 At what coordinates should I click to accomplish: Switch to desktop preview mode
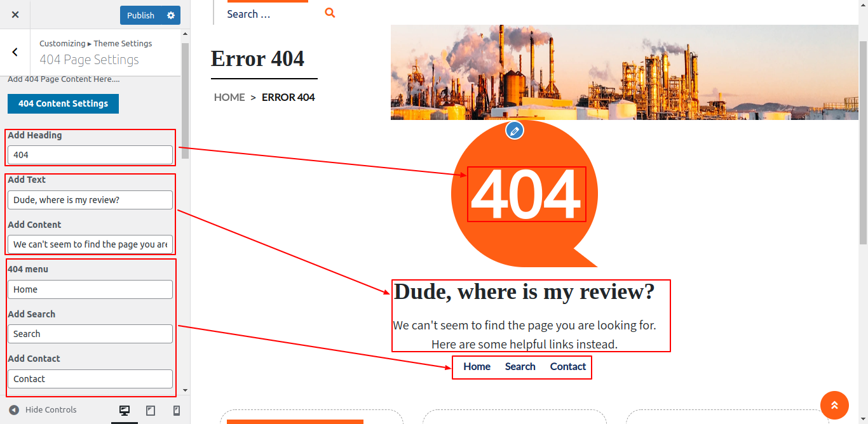125,411
